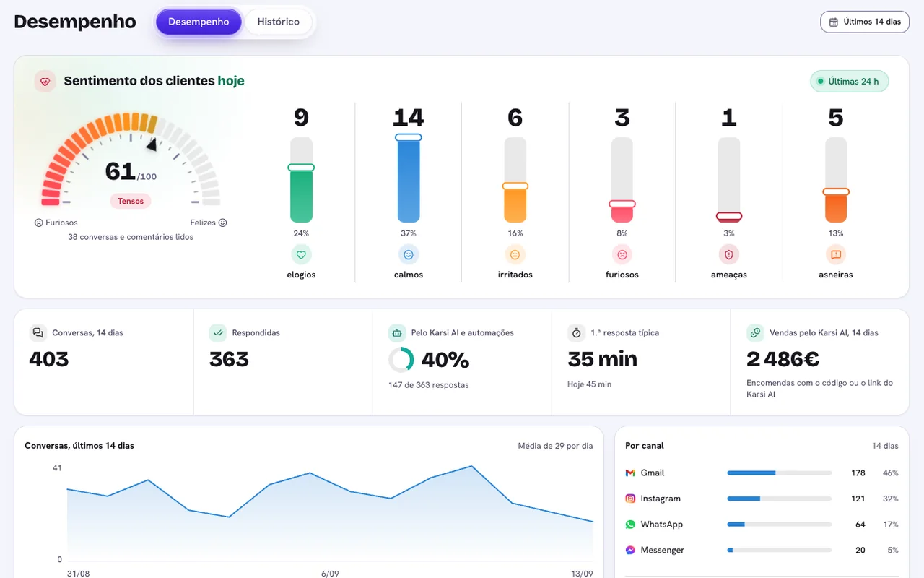Click the 403 conversations value
The height and width of the screenshot is (578, 924).
click(49, 359)
